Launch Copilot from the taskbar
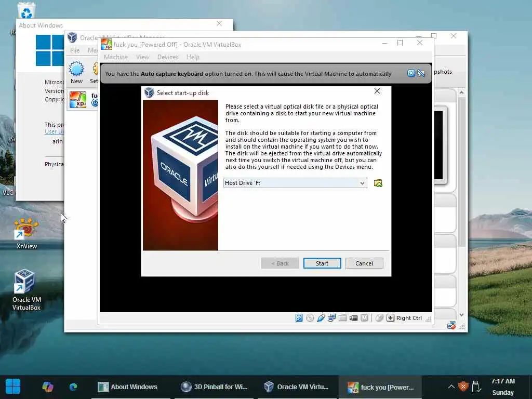Viewport: 532px width, 399px height. 48,387
